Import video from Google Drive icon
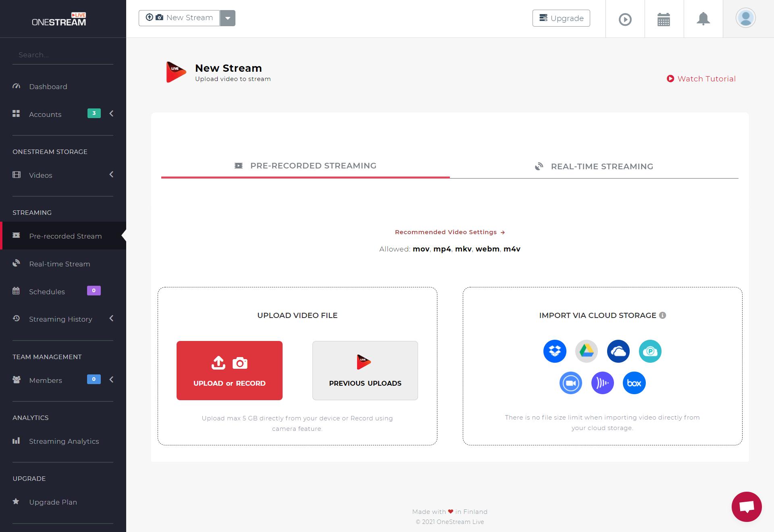Viewport: 774px width, 532px height. 586,351
